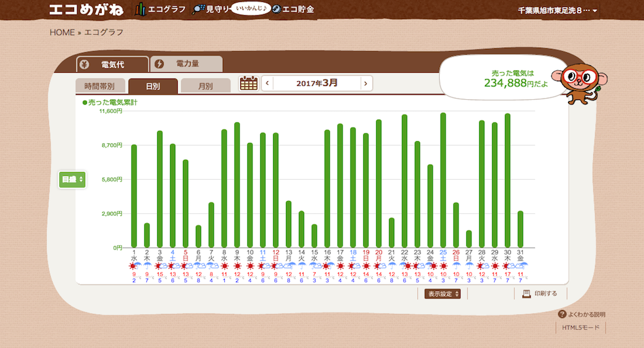The height and width of the screenshot is (348, 644).
Task: Open 見守り magnifier icon in header
Action: click(198, 10)
